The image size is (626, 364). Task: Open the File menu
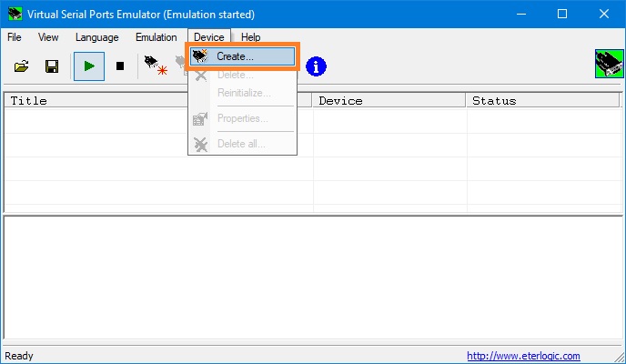point(15,37)
